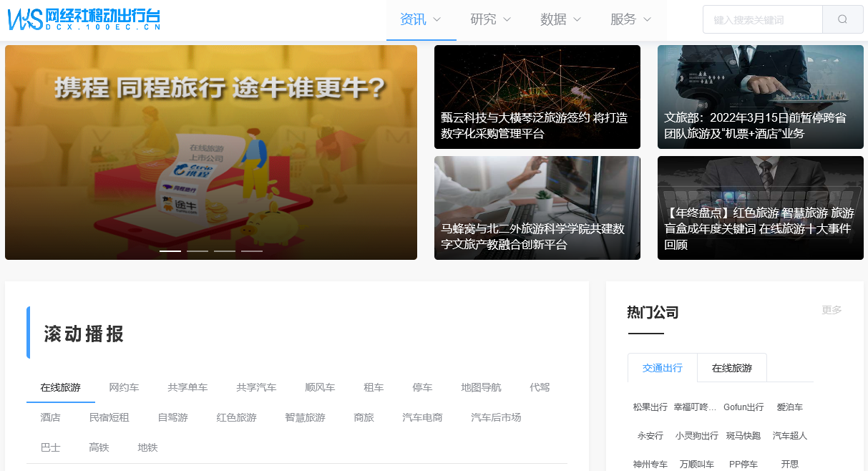868x471 pixels.
Task: Open company link 万顺叫车
Action: 697,465
